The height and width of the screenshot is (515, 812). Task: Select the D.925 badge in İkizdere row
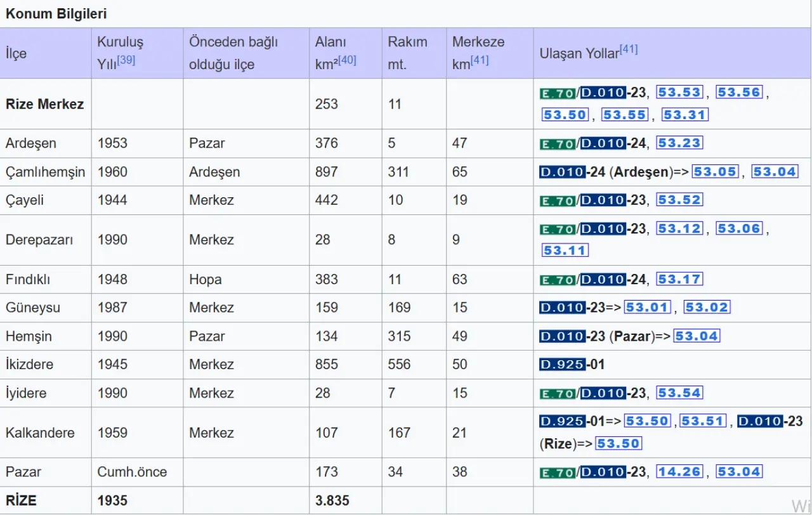[x=562, y=365]
